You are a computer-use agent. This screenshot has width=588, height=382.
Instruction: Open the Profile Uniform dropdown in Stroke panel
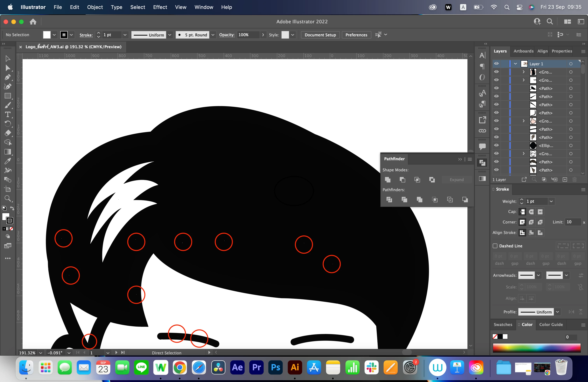coord(558,312)
